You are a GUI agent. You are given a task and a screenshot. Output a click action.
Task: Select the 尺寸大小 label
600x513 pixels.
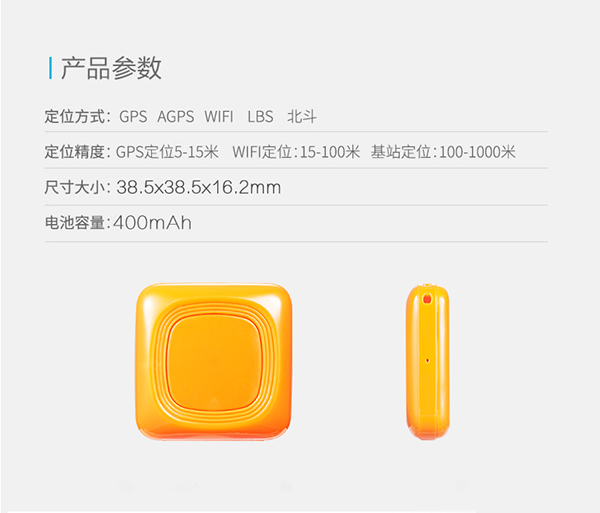tap(75, 187)
